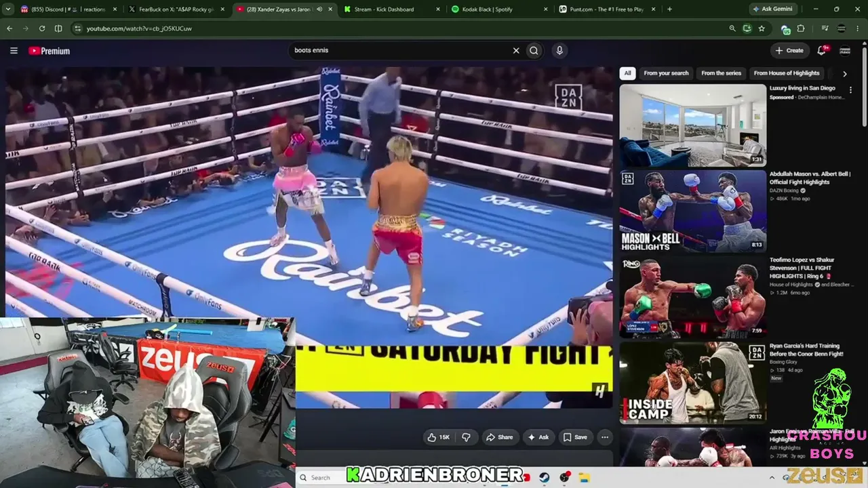Viewport: 868px width, 488px height.
Task: Toggle the browser side panel icon
Action: coord(58,28)
